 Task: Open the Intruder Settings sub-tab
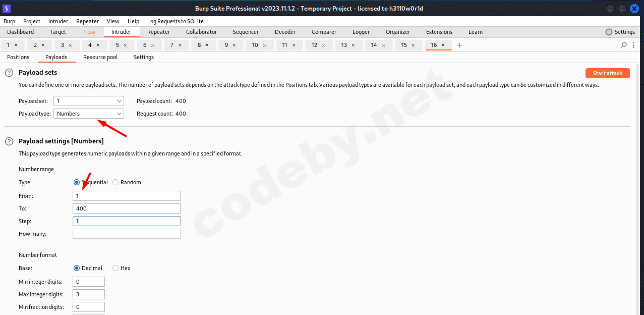click(x=144, y=57)
